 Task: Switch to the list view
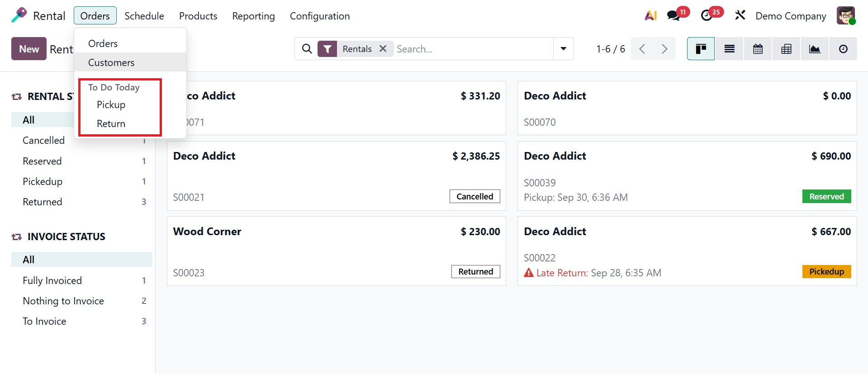(729, 49)
